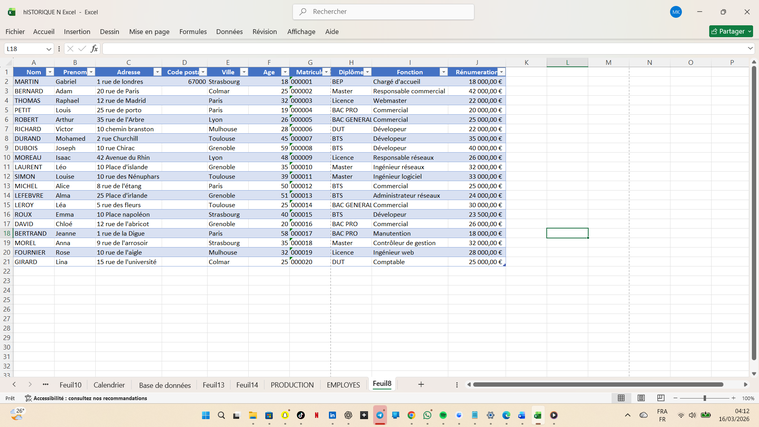
Task: Open the Nom column filter dropdown
Action: (50, 72)
